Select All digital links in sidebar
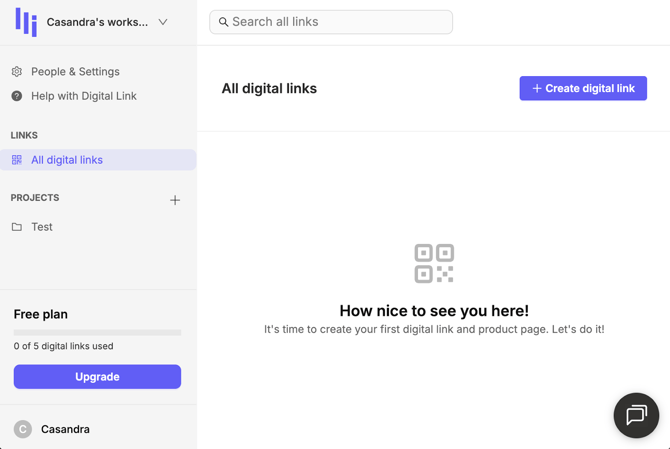This screenshot has height=449, width=670. [67, 160]
